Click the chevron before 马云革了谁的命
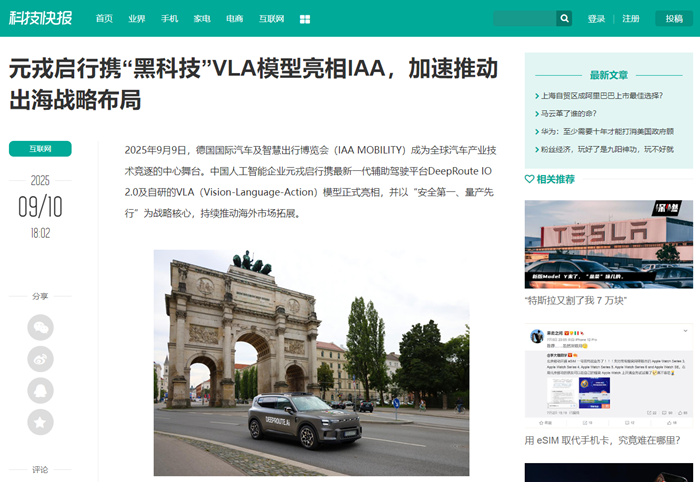The height and width of the screenshot is (482, 700). 537,114
